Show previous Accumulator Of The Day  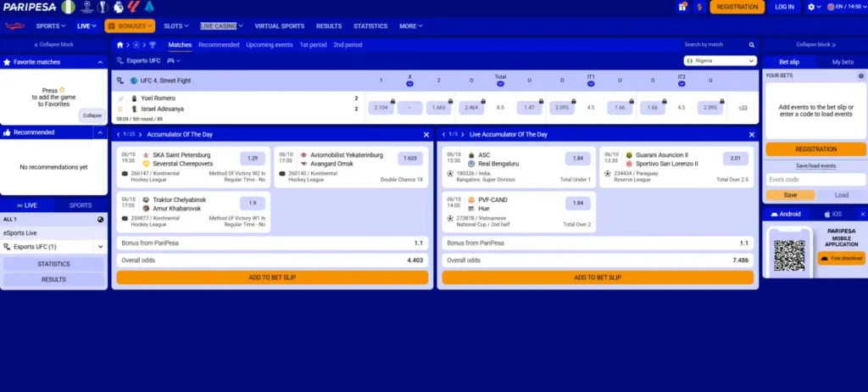click(x=119, y=135)
